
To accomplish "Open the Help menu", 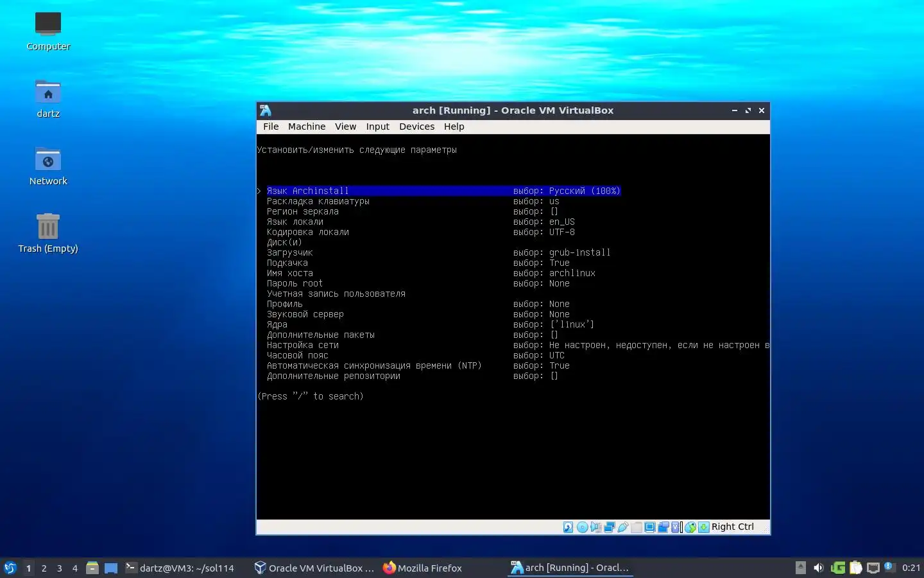I will tap(454, 127).
